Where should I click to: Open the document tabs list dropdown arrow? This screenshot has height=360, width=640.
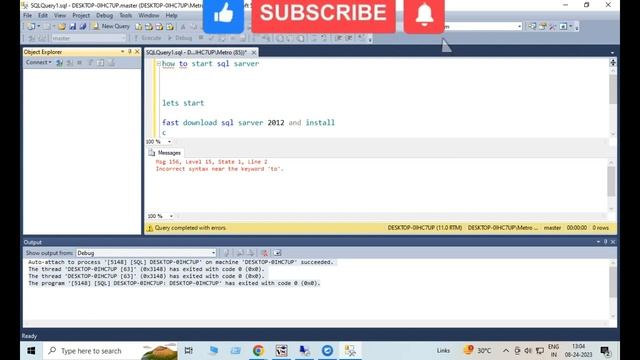click(x=612, y=53)
